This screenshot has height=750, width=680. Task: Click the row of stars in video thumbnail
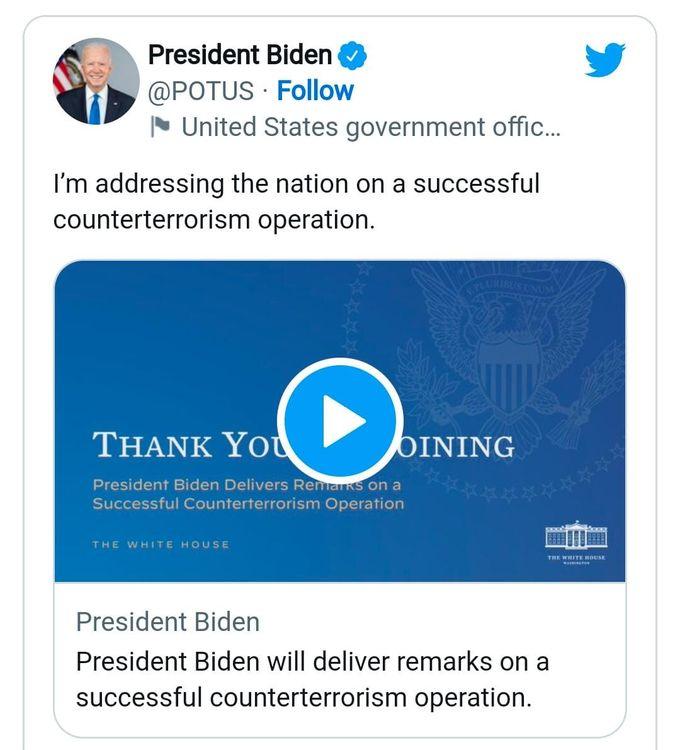520,490
